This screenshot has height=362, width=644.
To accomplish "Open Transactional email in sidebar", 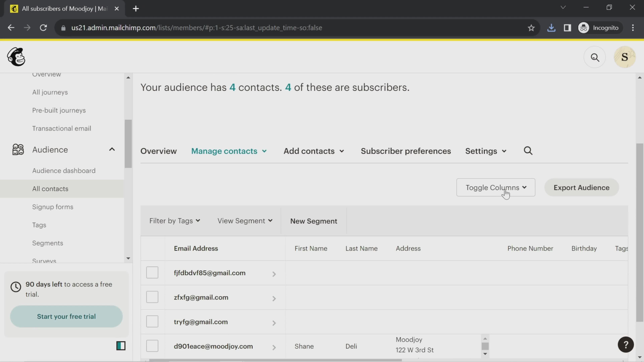I will pos(62,128).
